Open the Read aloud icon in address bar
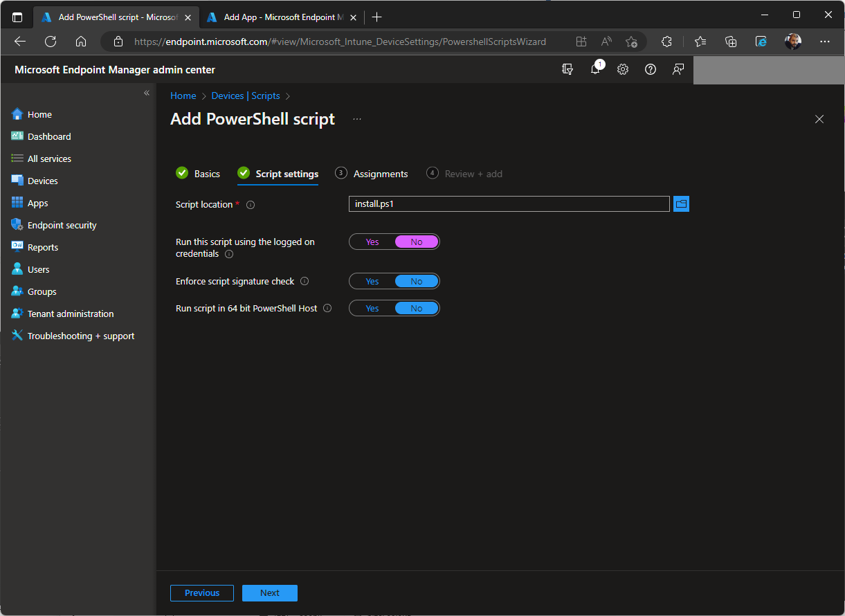The width and height of the screenshot is (845, 616). [606, 42]
